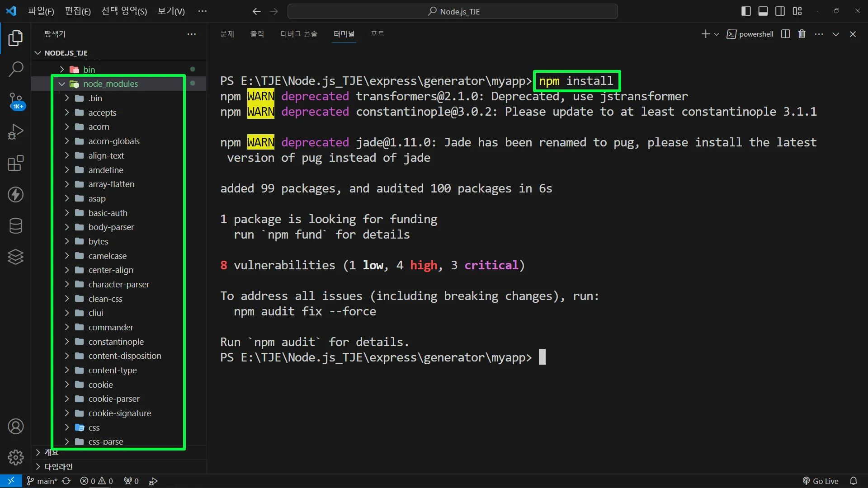Click the Node.js_TJE command center search box
The width and height of the screenshot is (868, 488).
[x=453, y=11]
